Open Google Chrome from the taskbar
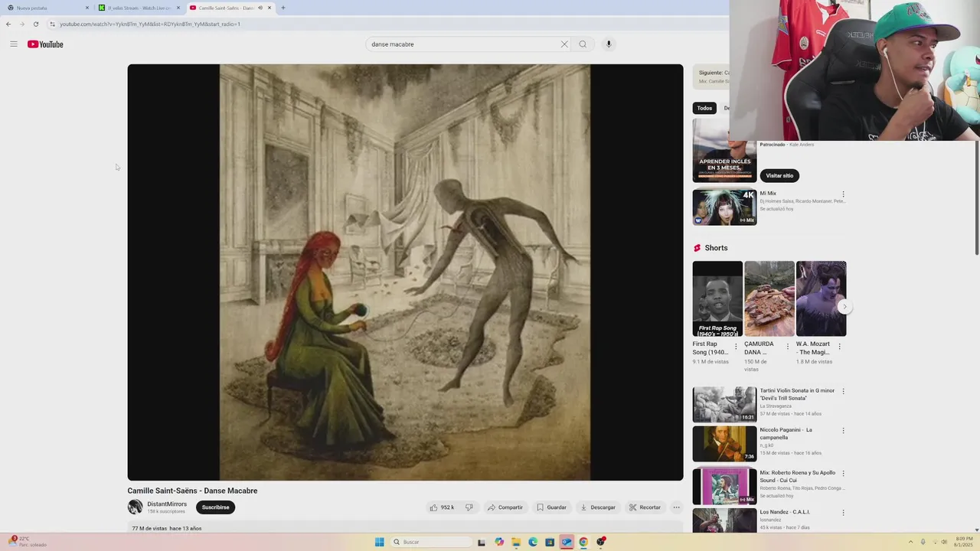 (583, 542)
